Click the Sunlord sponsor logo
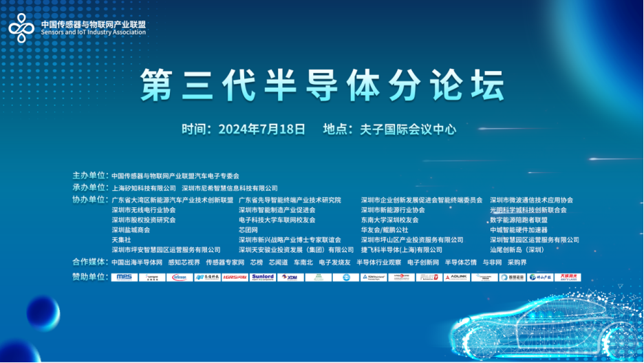The image size is (644, 363). [x=262, y=277]
